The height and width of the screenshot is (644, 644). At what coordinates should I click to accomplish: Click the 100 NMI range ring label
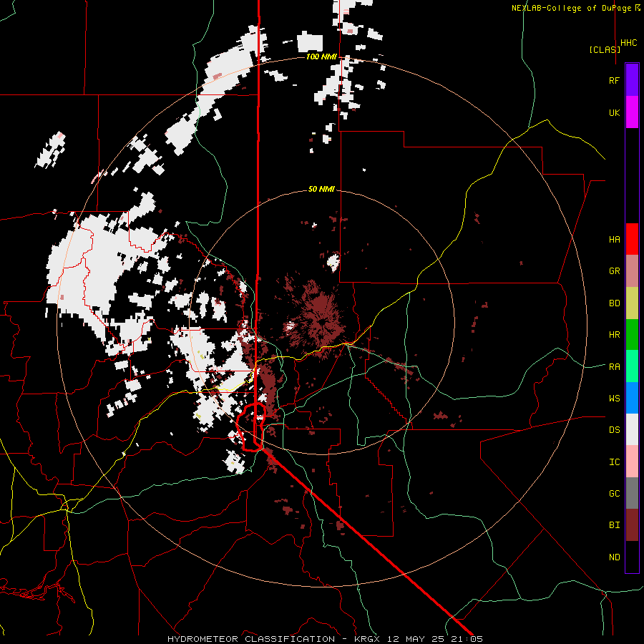tap(321, 57)
